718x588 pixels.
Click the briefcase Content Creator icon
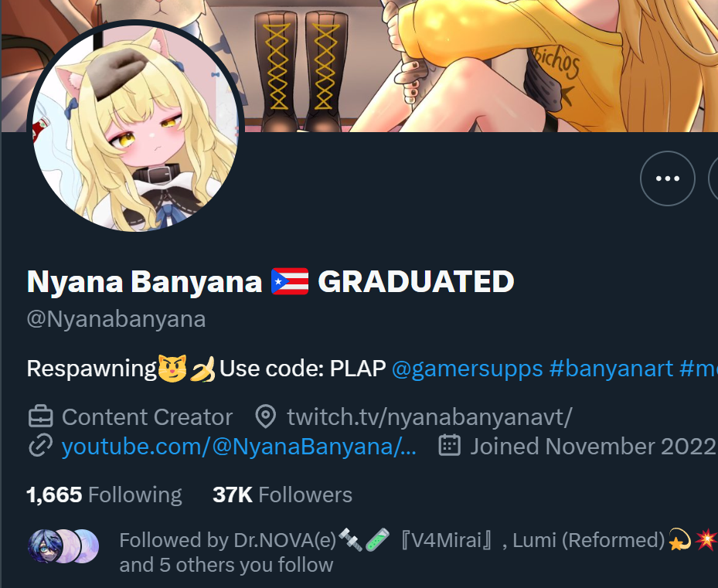pyautogui.click(x=41, y=416)
